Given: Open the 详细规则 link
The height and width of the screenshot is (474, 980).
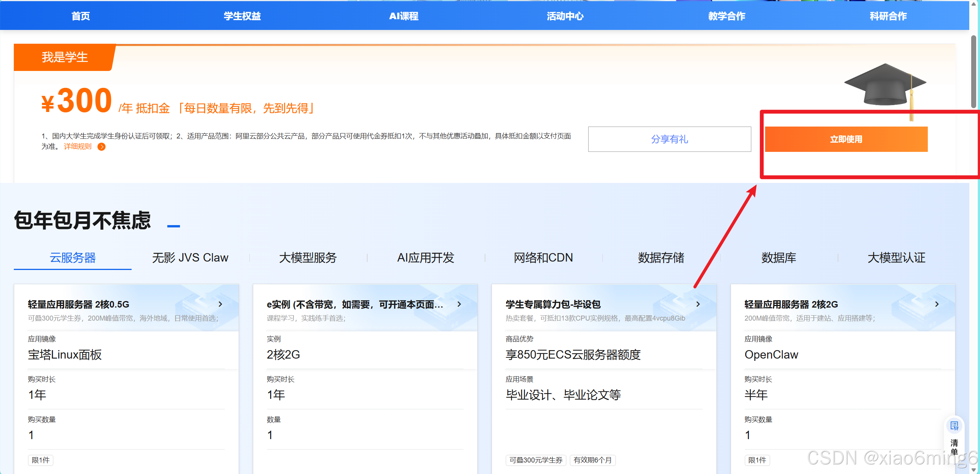Looking at the screenshot, I should point(78,146).
